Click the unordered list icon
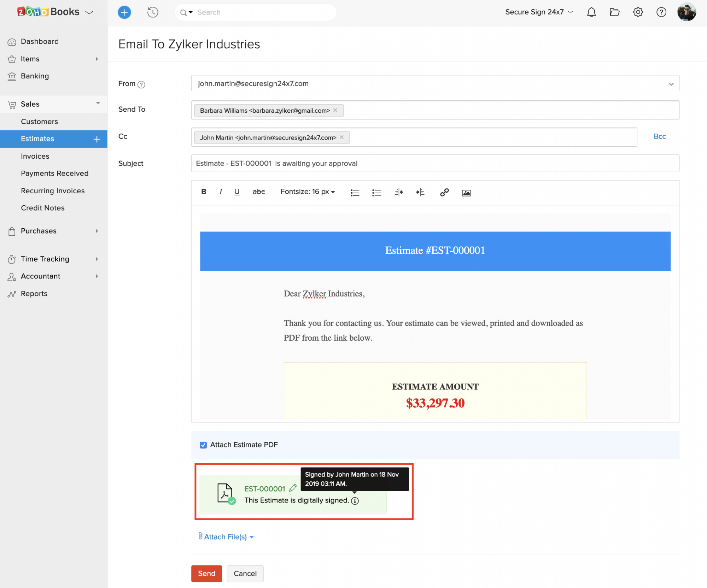The width and height of the screenshot is (707, 588). [376, 193]
